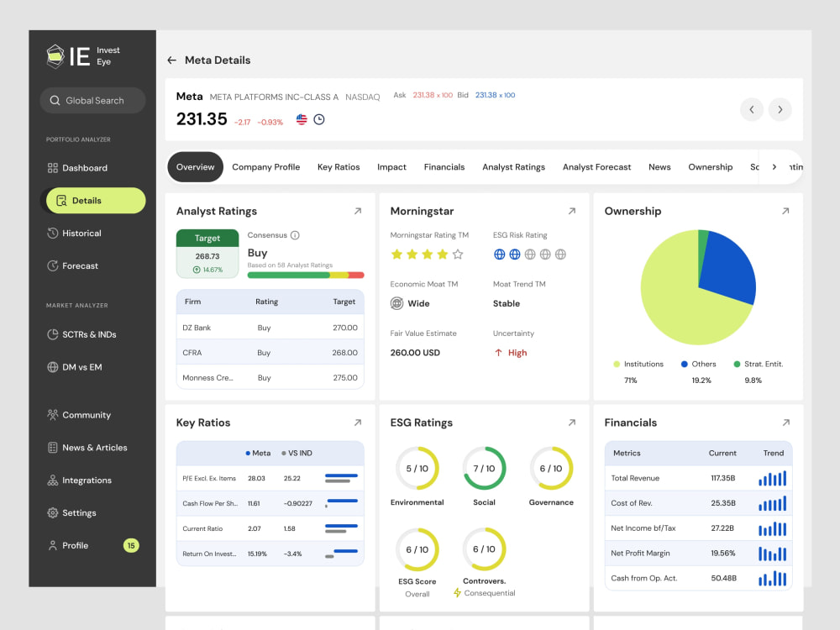
Task: Expand the ESG Ratings card
Action: point(572,423)
